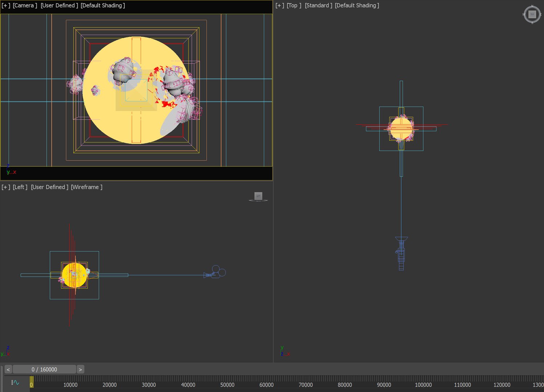Jump to frame 120000 on the track bar
This screenshot has height=392, width=544.
click(502, 385)
